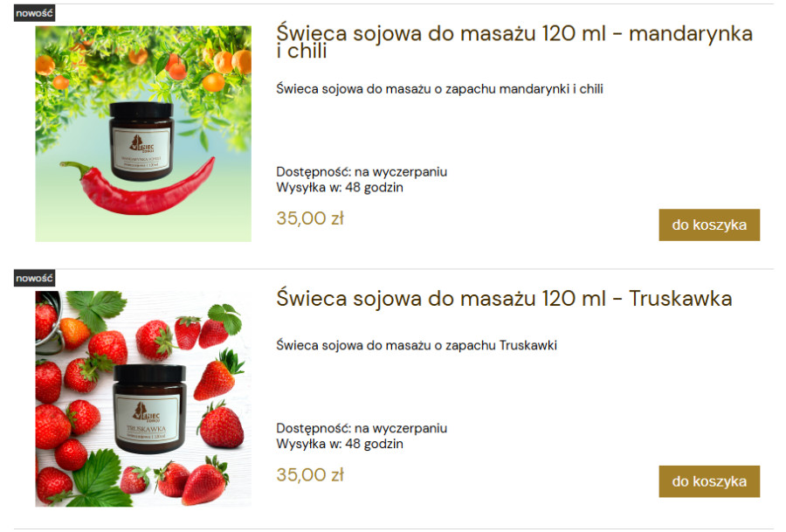This screenshot has width=786, height=532.
Task: Click availability text of Truskawka candle
Action: coord(362,428)
